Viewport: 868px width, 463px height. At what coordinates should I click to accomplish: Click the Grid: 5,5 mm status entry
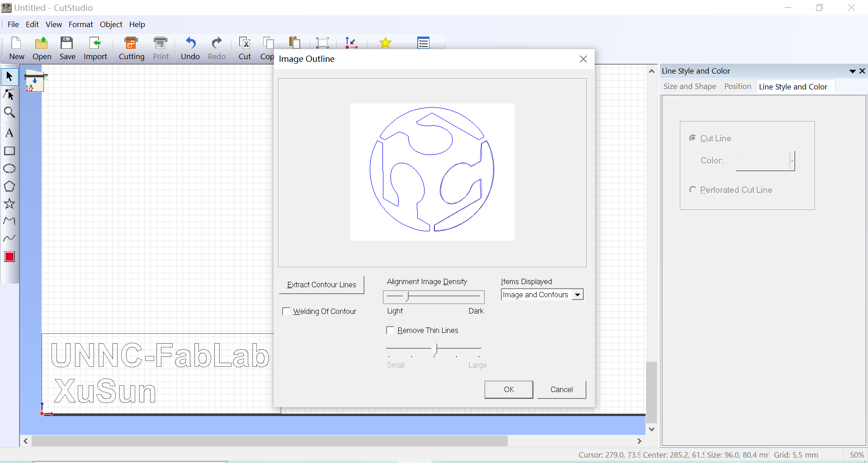tap(796, 455)
